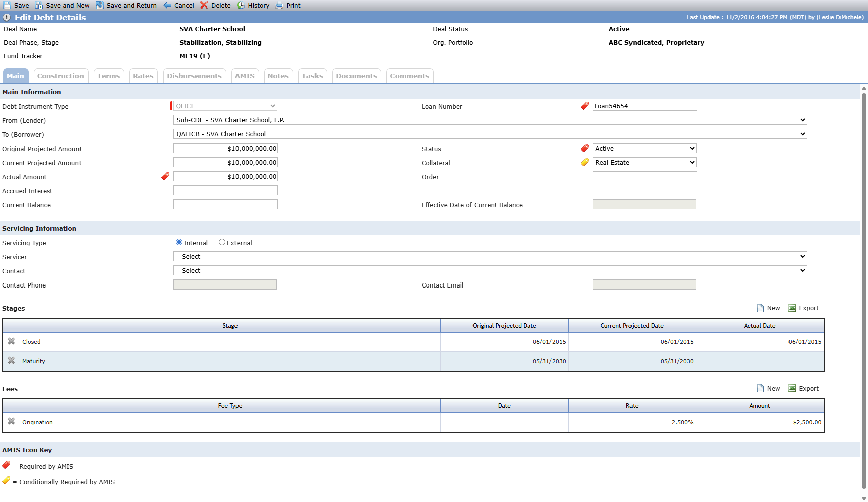Click the Origination rate 2.500% cell
Image resolution: width=868 pixels, height=502 pixels.
pyautogui.click(x=632, y=422)
